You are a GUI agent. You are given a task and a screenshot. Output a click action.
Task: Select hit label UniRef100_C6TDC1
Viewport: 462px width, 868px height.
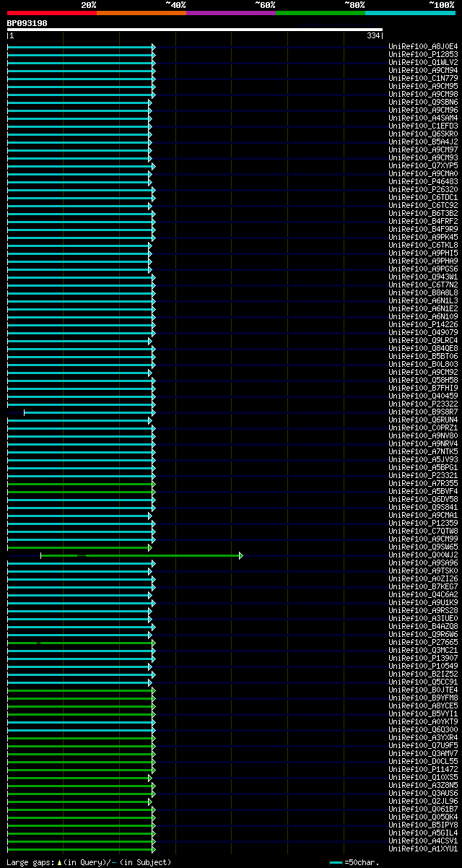(423, 197)
